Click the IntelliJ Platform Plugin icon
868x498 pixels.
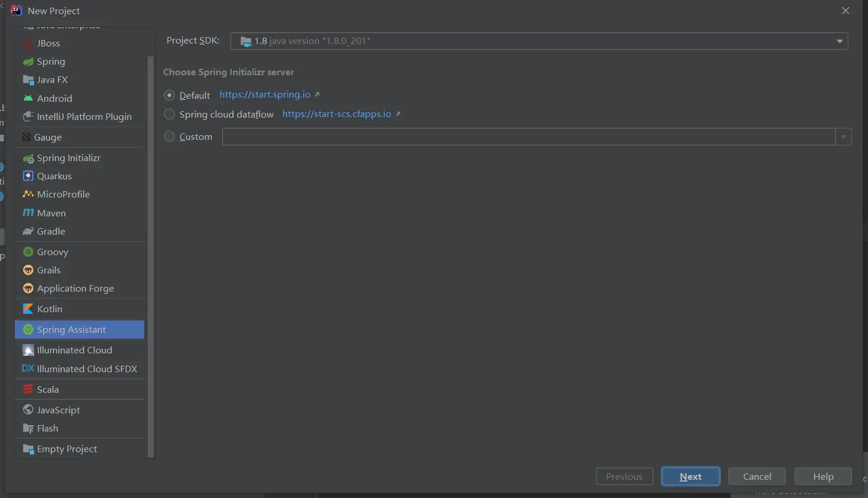click(x=28, y=116)
